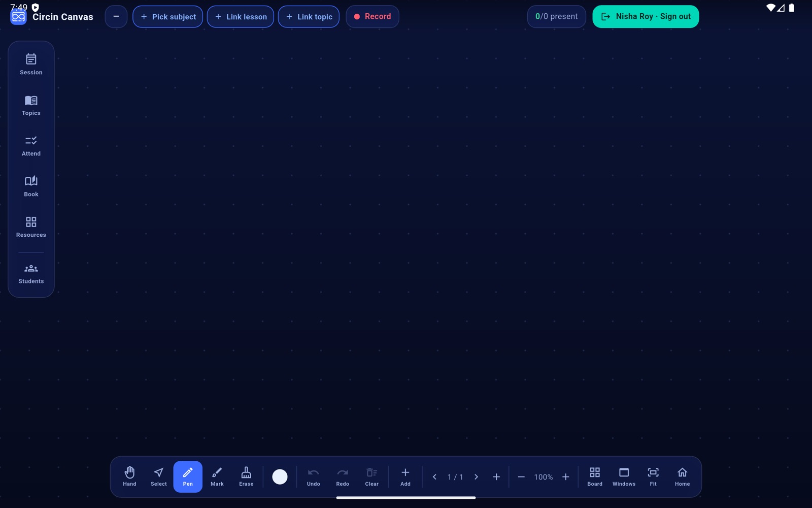
Task: Click the 0/0 present indicator
Action: click(x=556, y=16)
